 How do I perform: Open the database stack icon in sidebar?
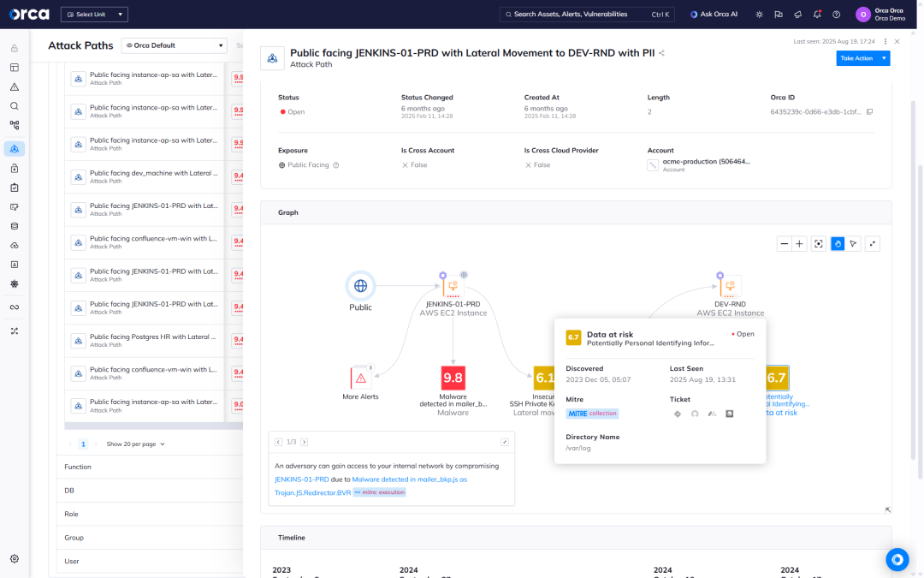click(15, 226)
